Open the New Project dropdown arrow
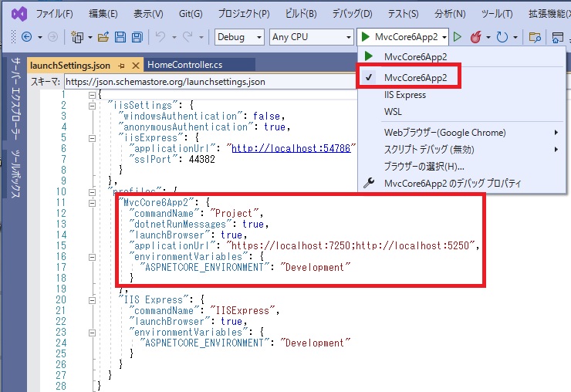Viewport: 571px width, 392px height. click(90, 37)
